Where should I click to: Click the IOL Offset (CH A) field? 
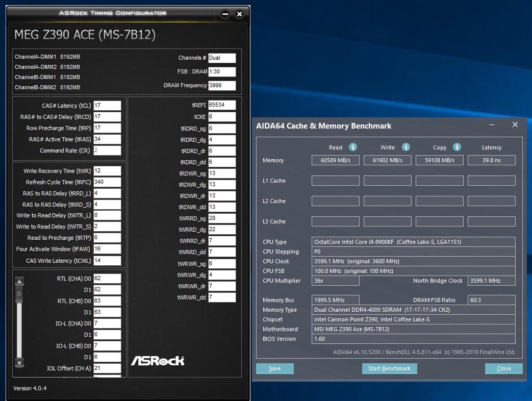point(107,368)
